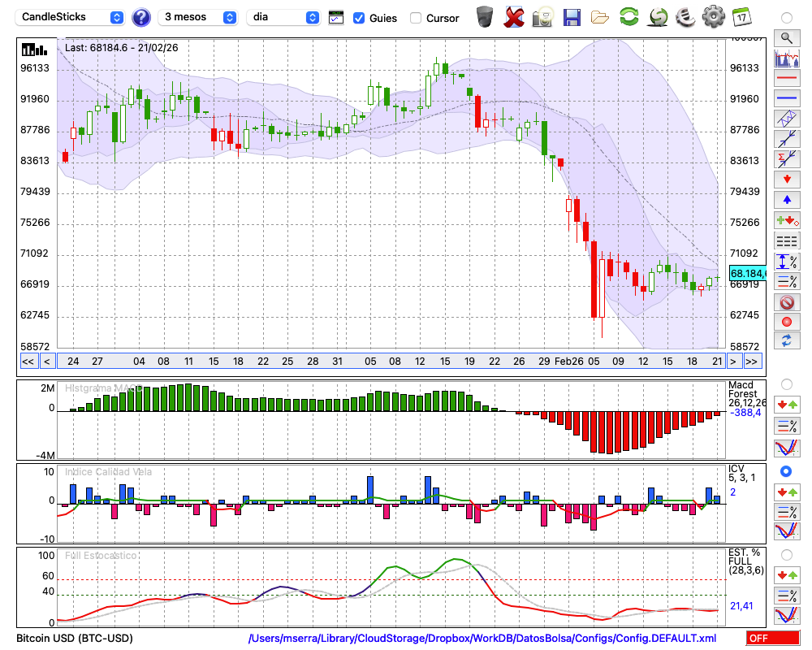Select the blue horizontal line tool
Screen dimensions: 812x650
tap(787, 98)
